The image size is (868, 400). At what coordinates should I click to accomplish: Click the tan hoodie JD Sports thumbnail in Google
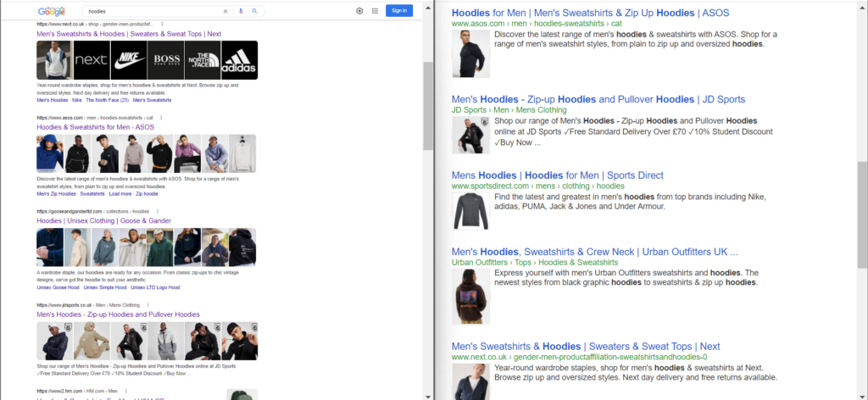click(x=92, y=342)
